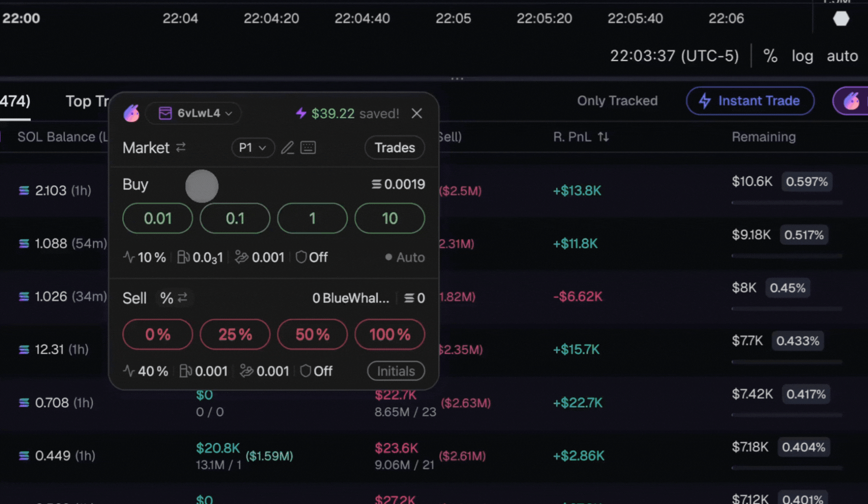Viewport: 868px width, 504px height.
Task: Click the buy slippage 10% icon
Action: [129, 257]
